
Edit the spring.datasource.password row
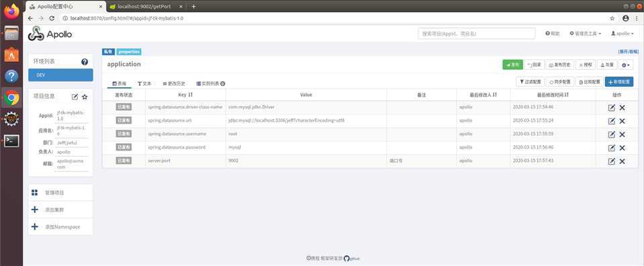point(611,148)
